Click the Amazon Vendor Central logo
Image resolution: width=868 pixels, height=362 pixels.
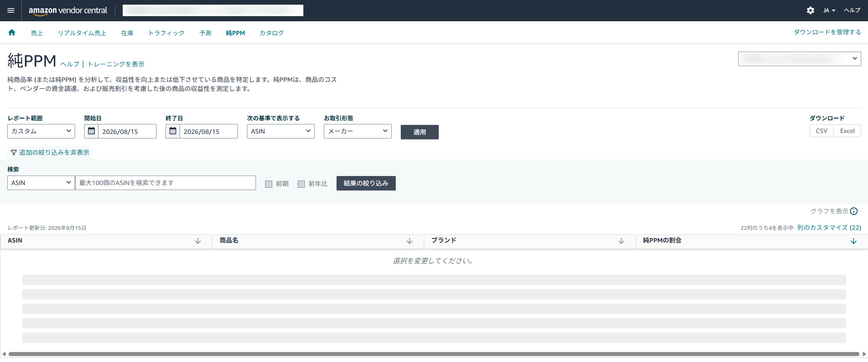coord(68,10)
